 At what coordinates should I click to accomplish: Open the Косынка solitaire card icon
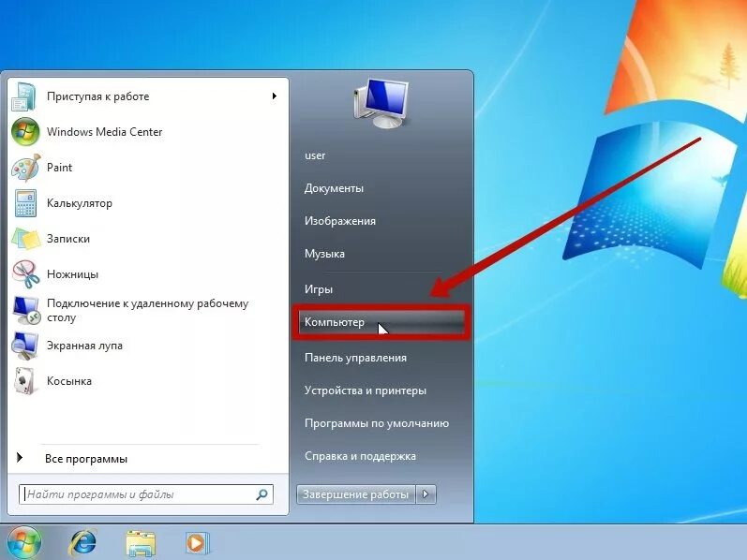point(24,381)
